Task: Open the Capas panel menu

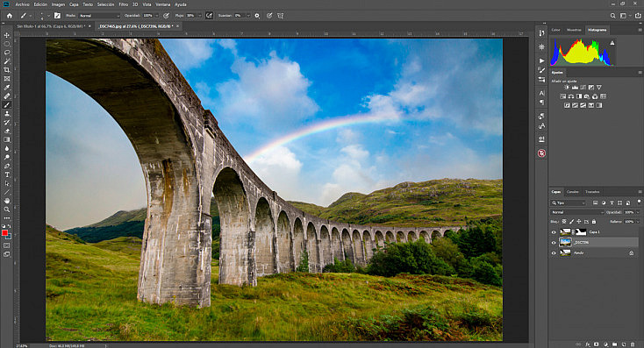Action: pyautogui.click(x=640, y=192)
